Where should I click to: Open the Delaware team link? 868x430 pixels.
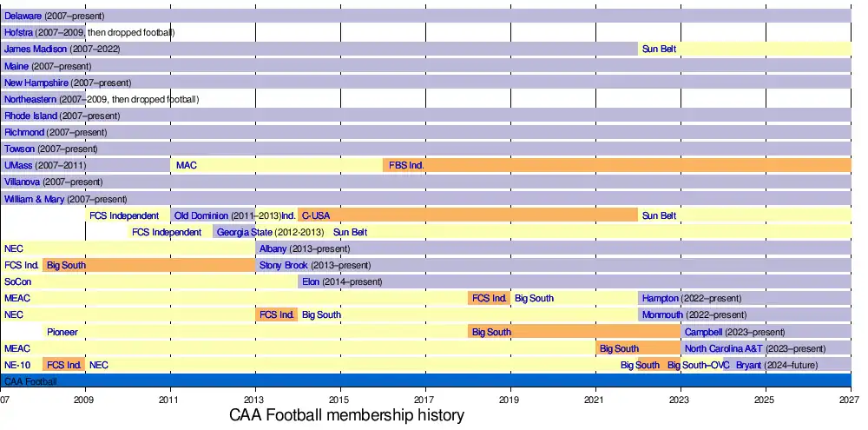[x=23, y=16]
